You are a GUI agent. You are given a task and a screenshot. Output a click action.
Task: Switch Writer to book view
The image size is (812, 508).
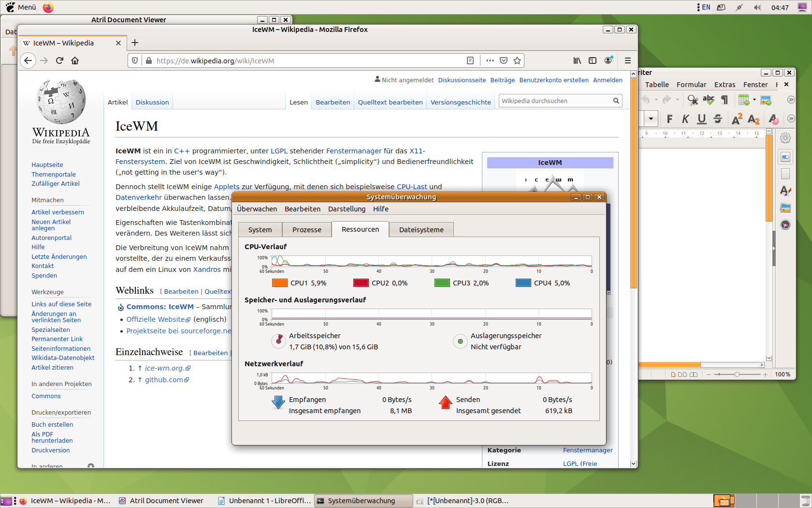tap(694, 374)
